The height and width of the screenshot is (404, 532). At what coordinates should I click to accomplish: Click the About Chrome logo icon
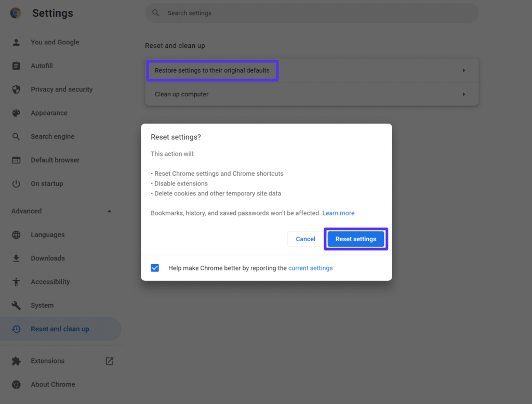[x=16, y=384]
